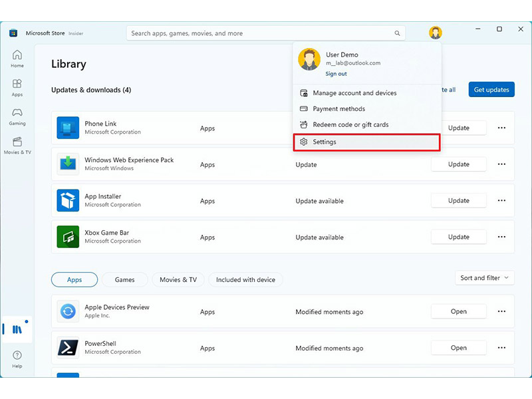
Task: Click the Updates & downloads (4) heading
Action: pos(91,90)
